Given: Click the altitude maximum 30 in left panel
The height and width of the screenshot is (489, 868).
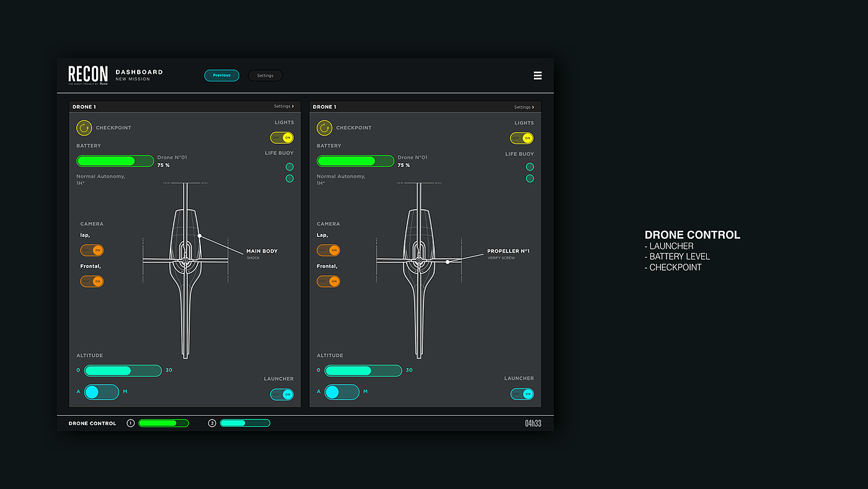Looking at the screenshot, I should click(169, 370).
